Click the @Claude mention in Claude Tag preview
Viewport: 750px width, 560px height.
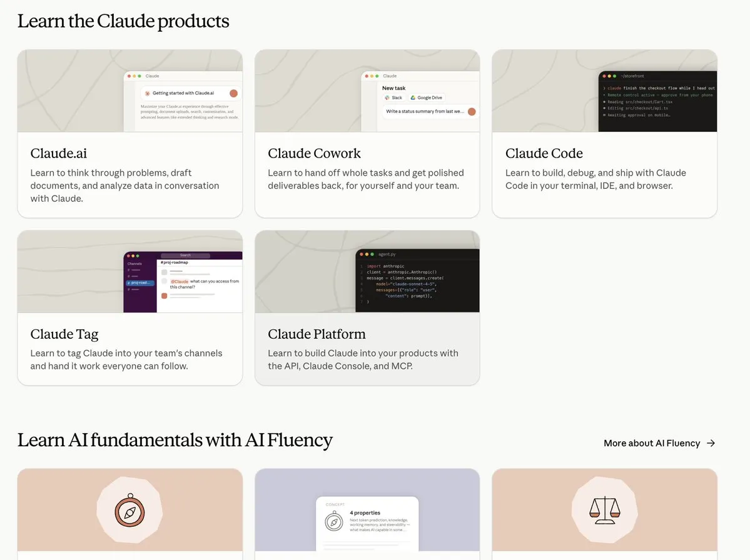pyautogui.click(x=180, y=281)
